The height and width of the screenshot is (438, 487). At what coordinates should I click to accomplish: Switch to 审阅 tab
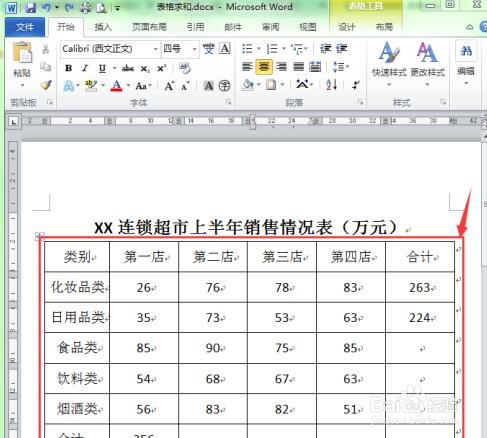[270, 27]
